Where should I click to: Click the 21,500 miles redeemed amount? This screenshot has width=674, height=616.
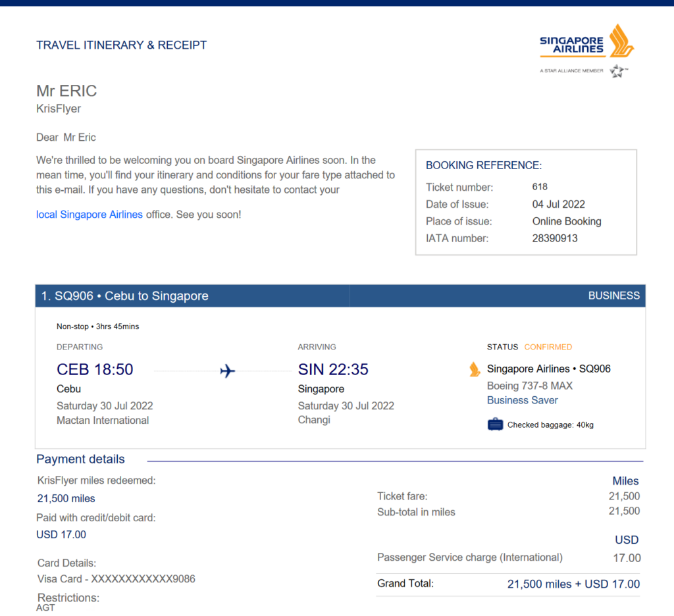point(66,499)
